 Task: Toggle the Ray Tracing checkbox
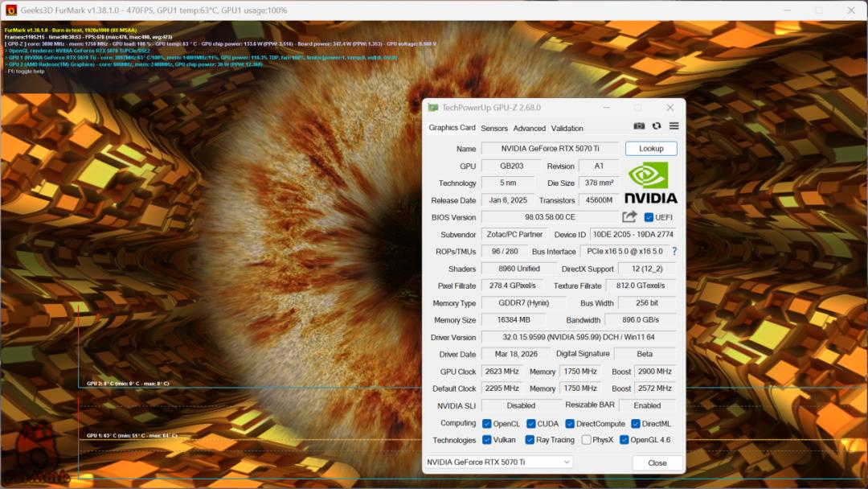(530, 440)
